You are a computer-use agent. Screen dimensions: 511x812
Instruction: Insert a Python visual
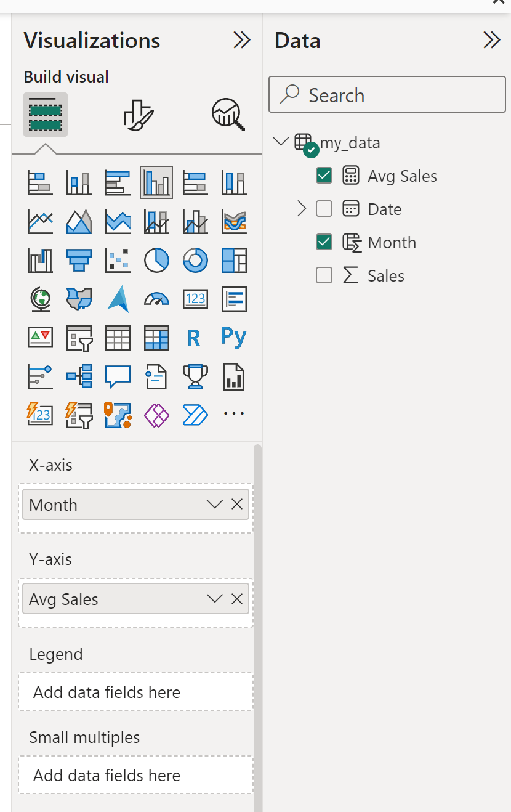(233, 338)
